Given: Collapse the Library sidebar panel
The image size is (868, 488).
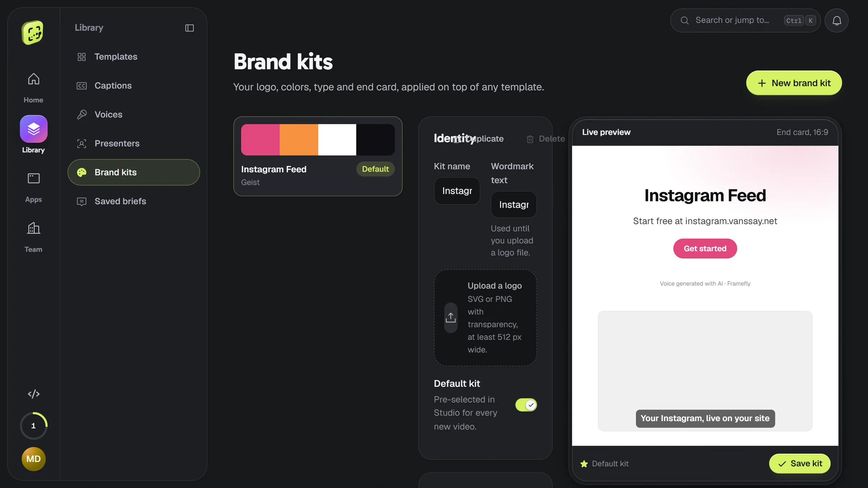Looking at the screenshot, I should (x=190, y=28).
